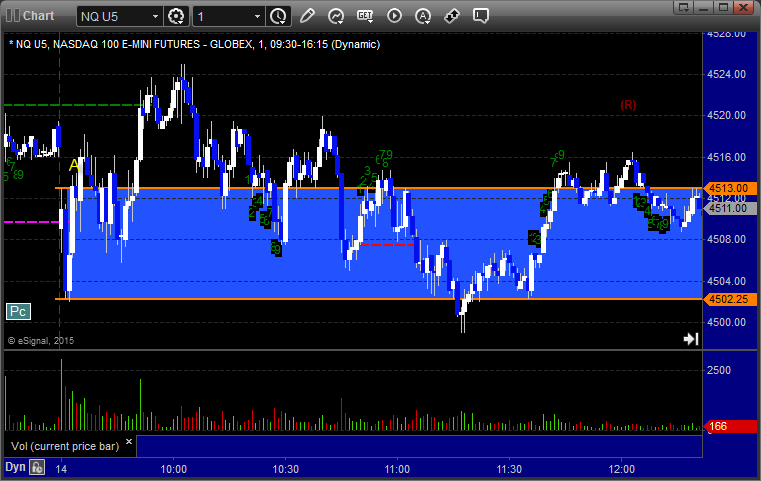This screenshot has width=761, height=481.
Task: Click the 4508.00 price axis label
Action: point(727,239)
